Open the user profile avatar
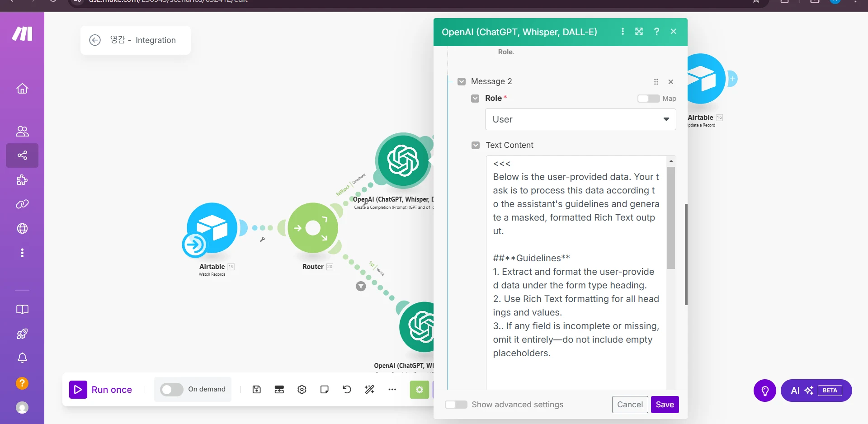 pyautogui.click(x=22, y=408)
